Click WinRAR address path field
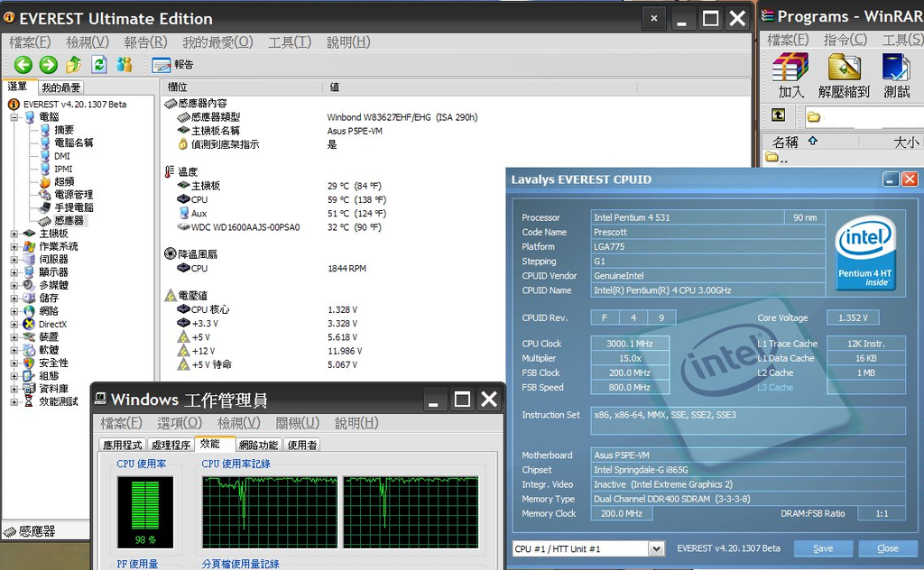 [864, 116]
